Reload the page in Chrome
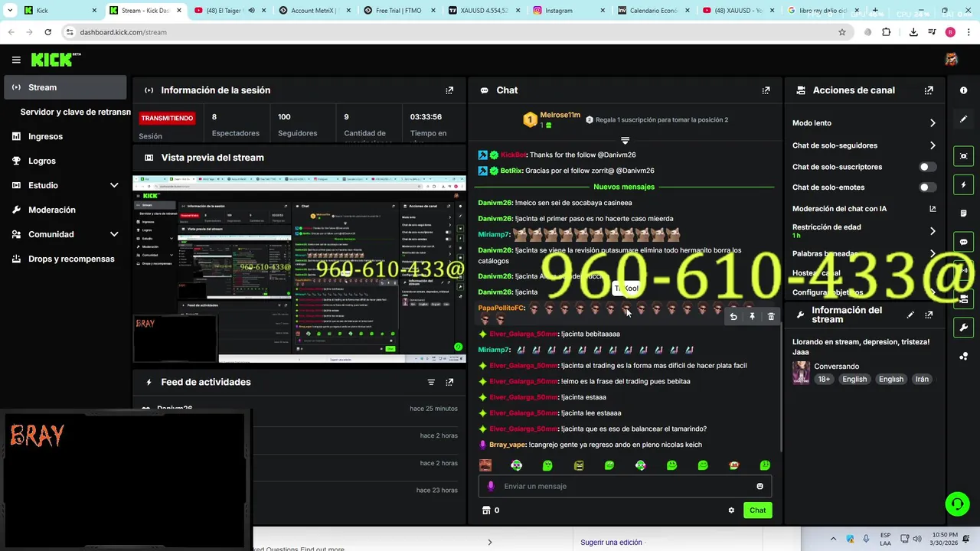 (x=47, y=32)
